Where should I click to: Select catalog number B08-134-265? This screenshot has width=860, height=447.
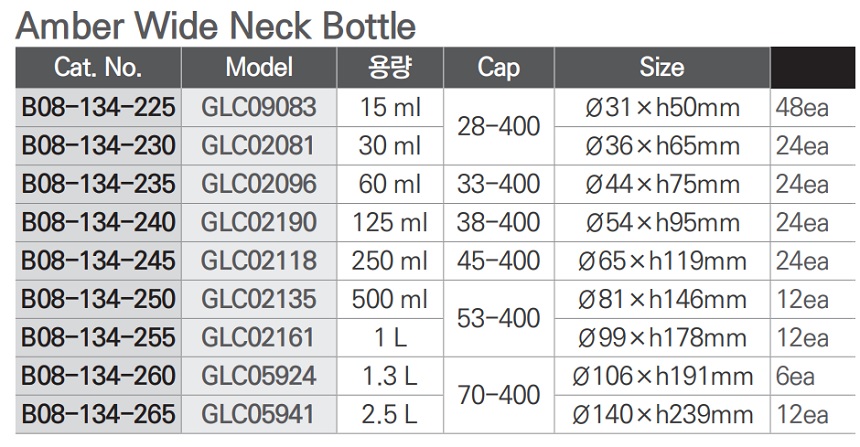click(98, 413)
